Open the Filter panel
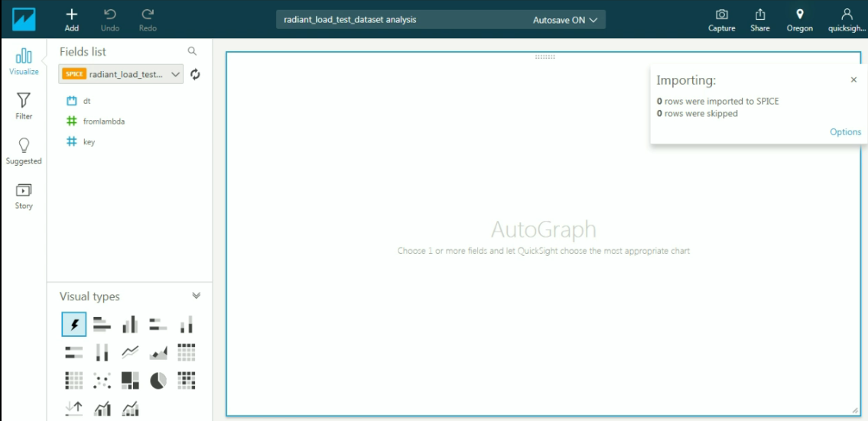This screenshot has height=421, width=868. point(24,106)
